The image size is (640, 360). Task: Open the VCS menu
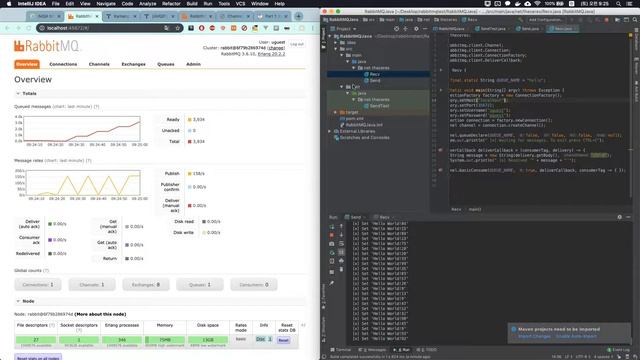(240, 4)
